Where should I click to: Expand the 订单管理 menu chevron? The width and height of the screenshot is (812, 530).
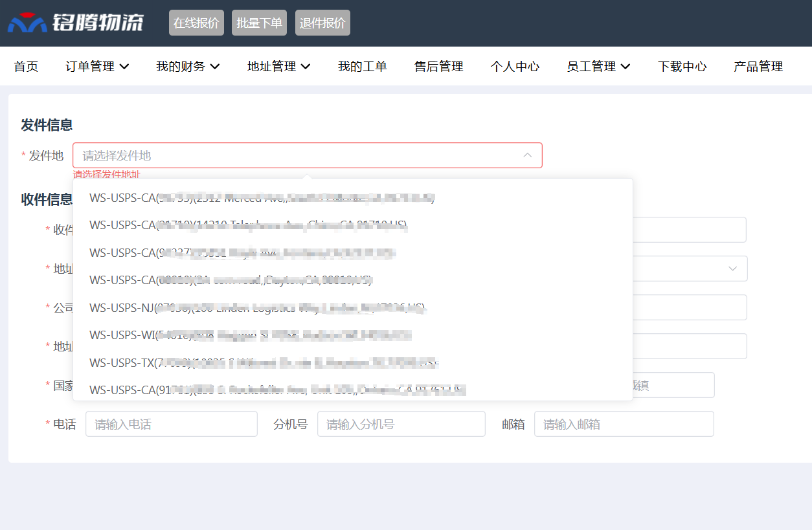[x=124, y=66]
